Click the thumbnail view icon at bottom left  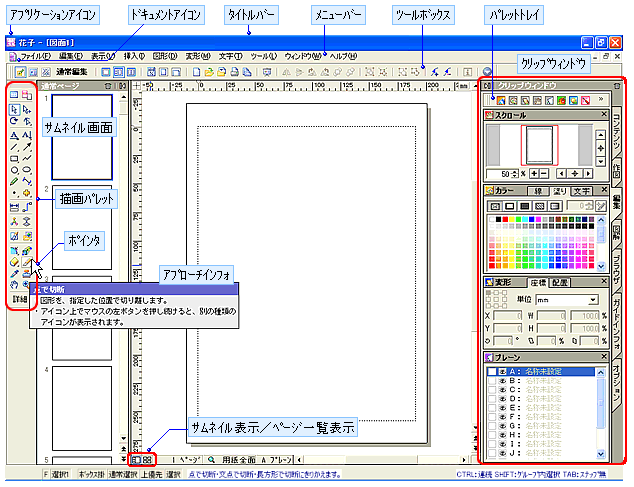point(136,458)
